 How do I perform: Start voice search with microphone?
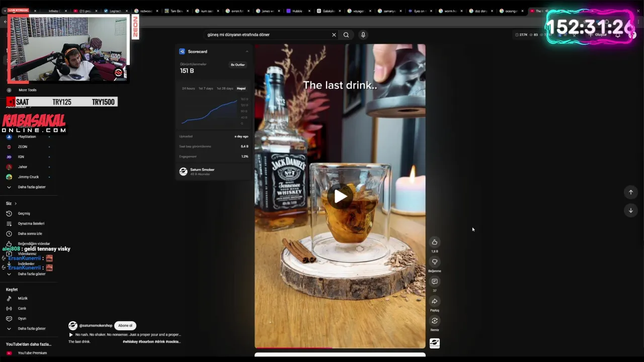(x=363, y=35)
